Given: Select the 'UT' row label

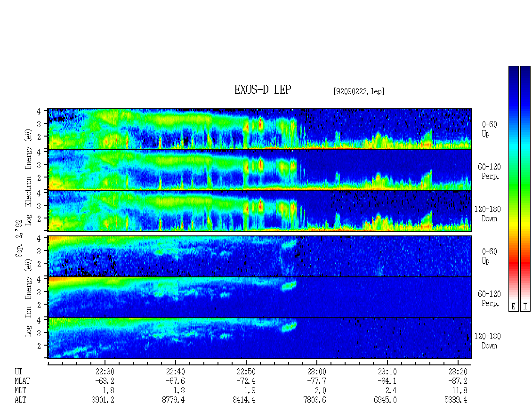Looking at the screenshot, I should click(18, 372).
